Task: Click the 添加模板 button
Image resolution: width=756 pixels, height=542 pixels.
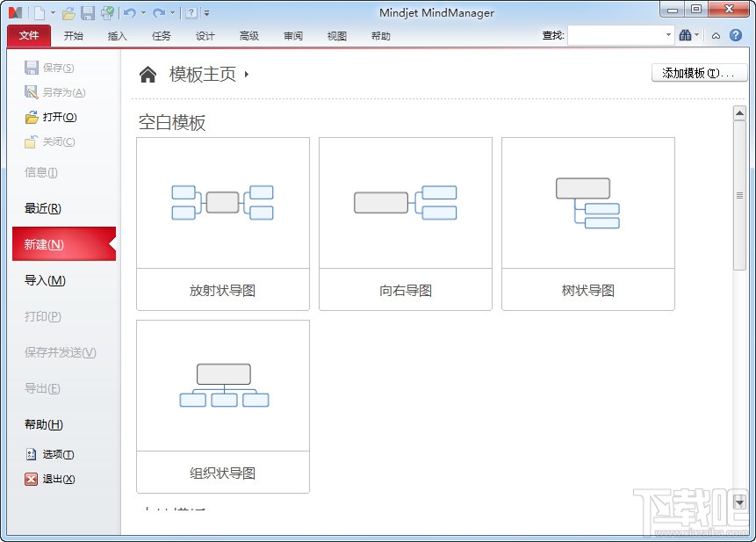Action: (x=698, y=74)
